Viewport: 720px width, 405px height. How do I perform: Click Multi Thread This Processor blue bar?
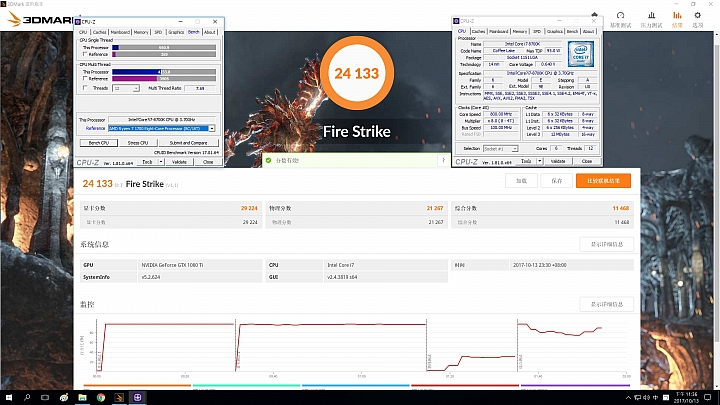coord(136,72)
